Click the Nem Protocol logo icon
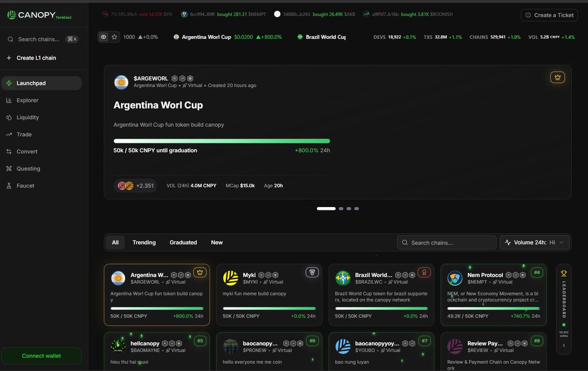 coord(455,278)
